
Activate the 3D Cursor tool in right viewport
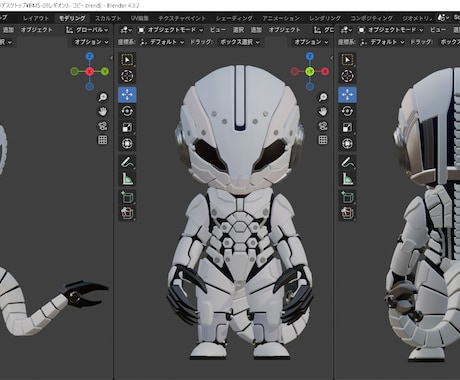347,76
